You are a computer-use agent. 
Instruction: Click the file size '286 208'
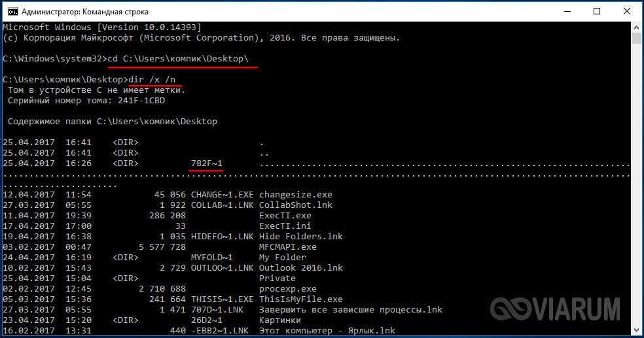point(168,216)
